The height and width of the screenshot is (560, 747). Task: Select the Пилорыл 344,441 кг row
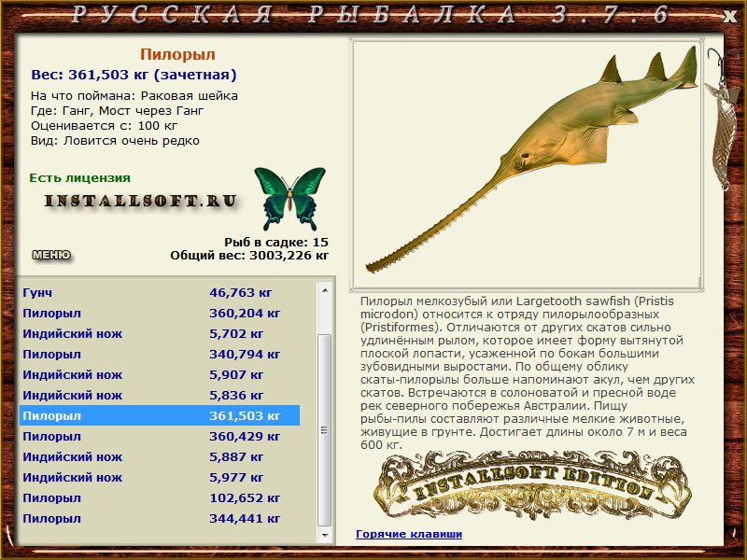(160, 518)
